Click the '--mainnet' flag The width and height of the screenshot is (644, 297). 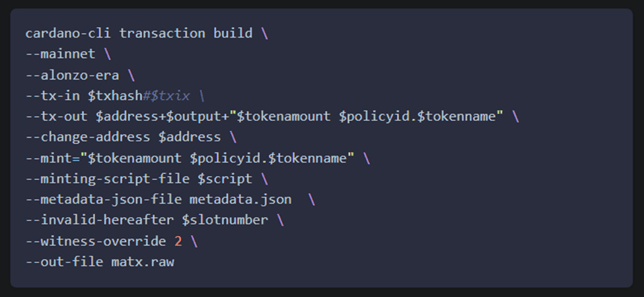(60, 54)
